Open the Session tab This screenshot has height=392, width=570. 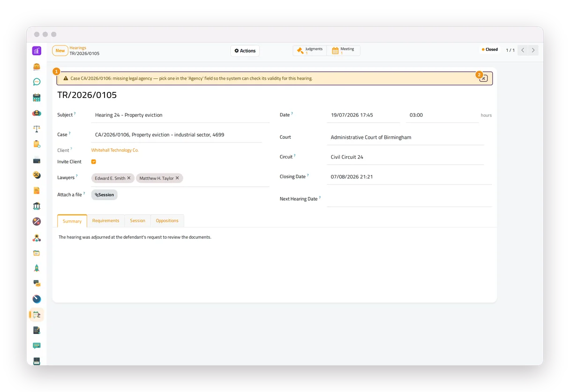click(x=137, y=221)
